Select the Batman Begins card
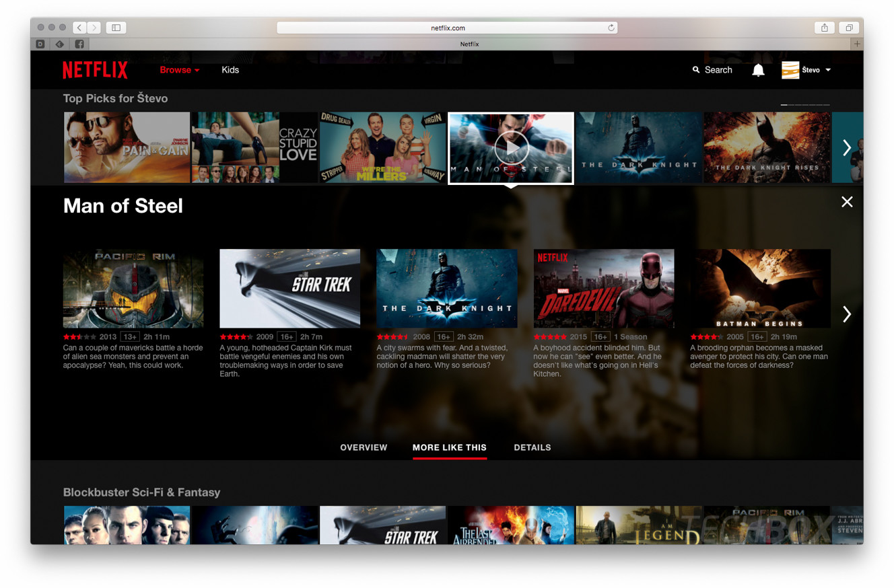Image resolution: width=894 pixels, height=588 pixels. [x=761, y=289]
